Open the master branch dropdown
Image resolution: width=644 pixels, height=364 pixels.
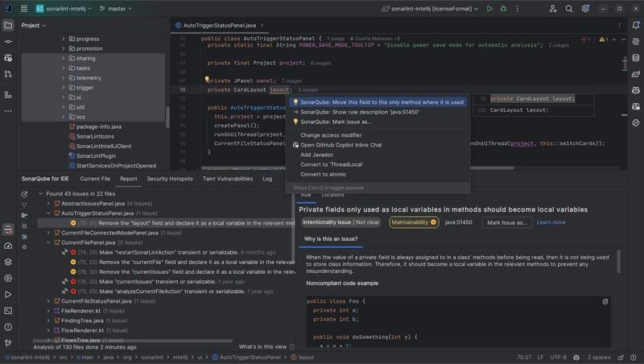(116, 8)
